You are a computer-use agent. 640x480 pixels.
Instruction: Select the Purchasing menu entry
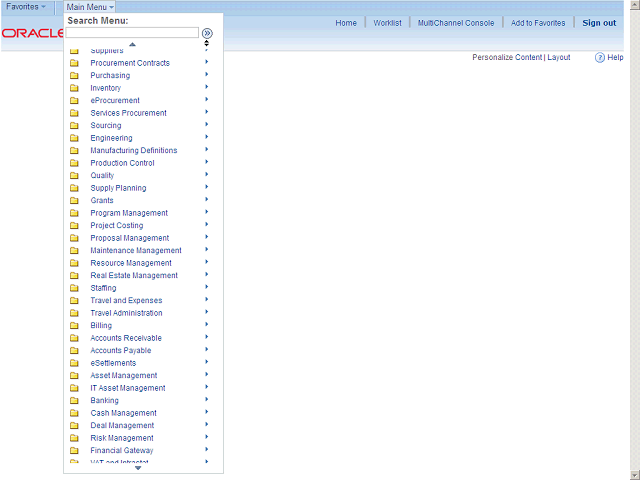(x=110, y=76)
